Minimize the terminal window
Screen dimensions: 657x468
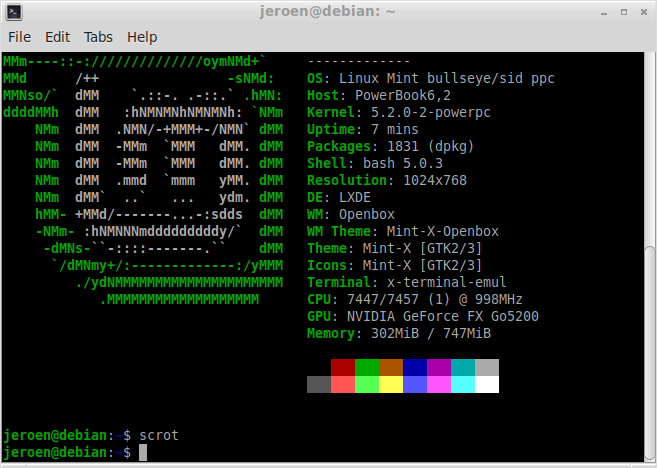pos(604,13)
